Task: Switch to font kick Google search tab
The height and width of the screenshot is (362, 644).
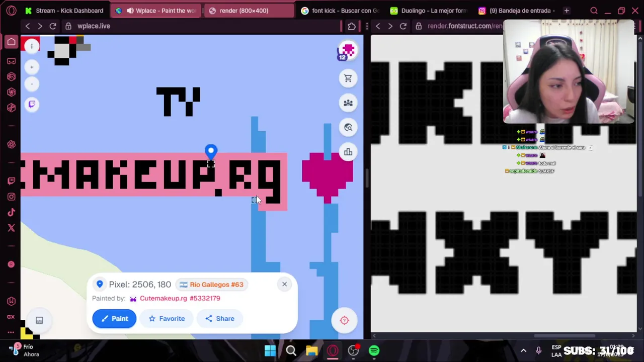Action: pyautogui.click(x=340, y=11)
